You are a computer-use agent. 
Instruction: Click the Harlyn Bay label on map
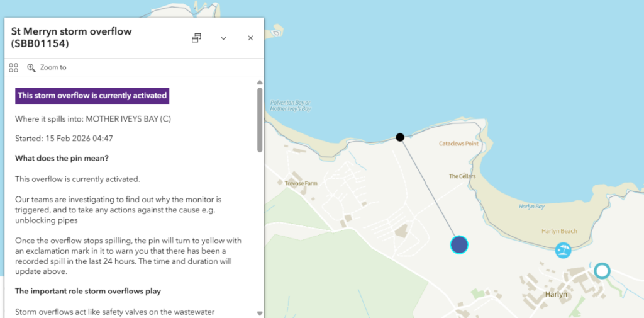point(531,207)
